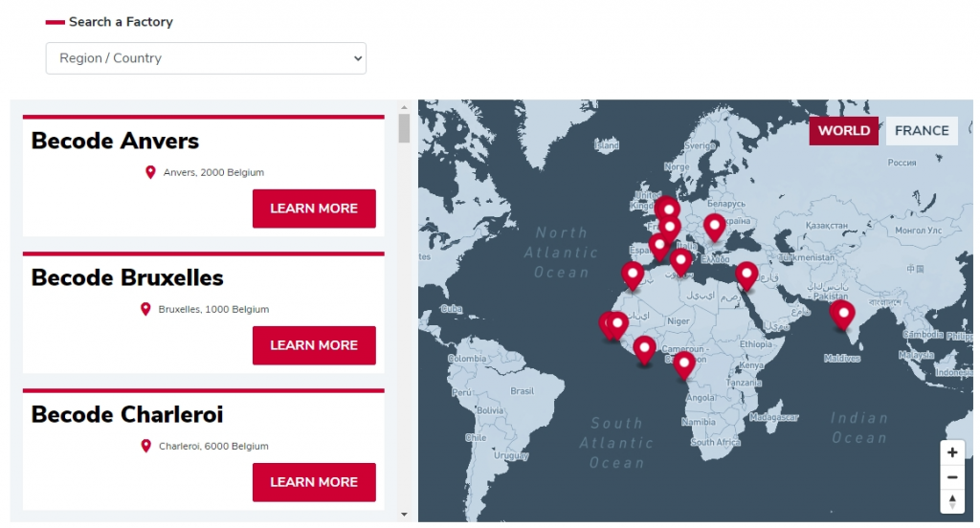Open the Region / Country dropdown
This screenshot has height=528, width=980.
206,58
